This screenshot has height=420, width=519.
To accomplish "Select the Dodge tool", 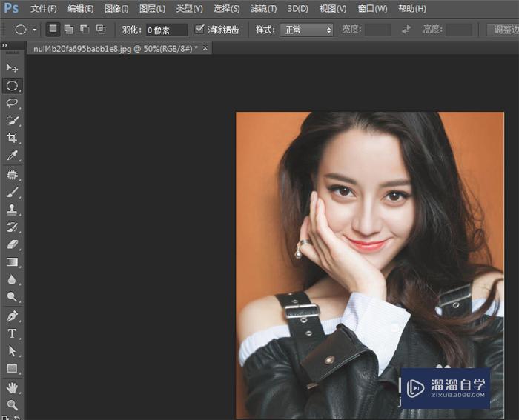I will 12,296.
